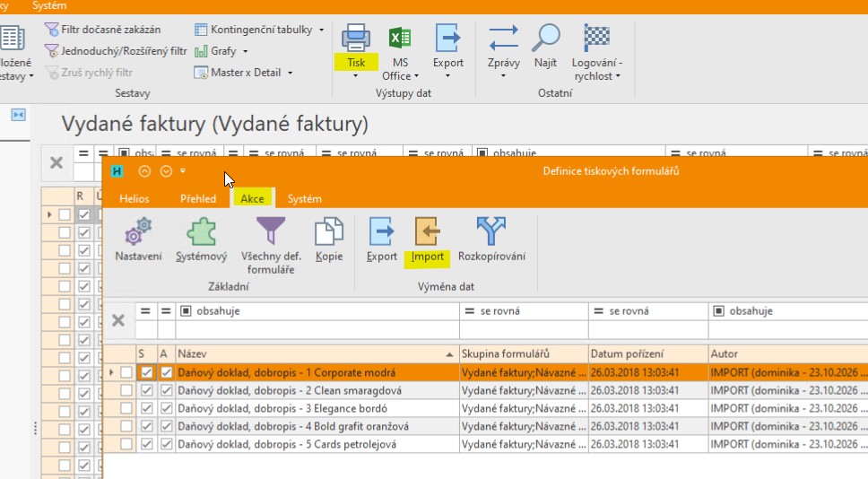
Task: Click the filter input under Název column
Action: [x=317, y=330]
